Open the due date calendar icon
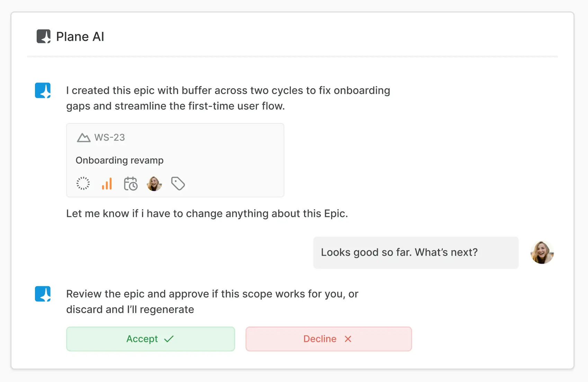588x382 pixels. (x=131, y=184)
